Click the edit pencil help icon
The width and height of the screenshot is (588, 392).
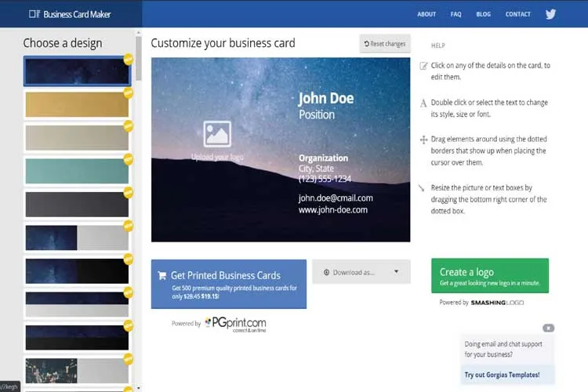423,66
